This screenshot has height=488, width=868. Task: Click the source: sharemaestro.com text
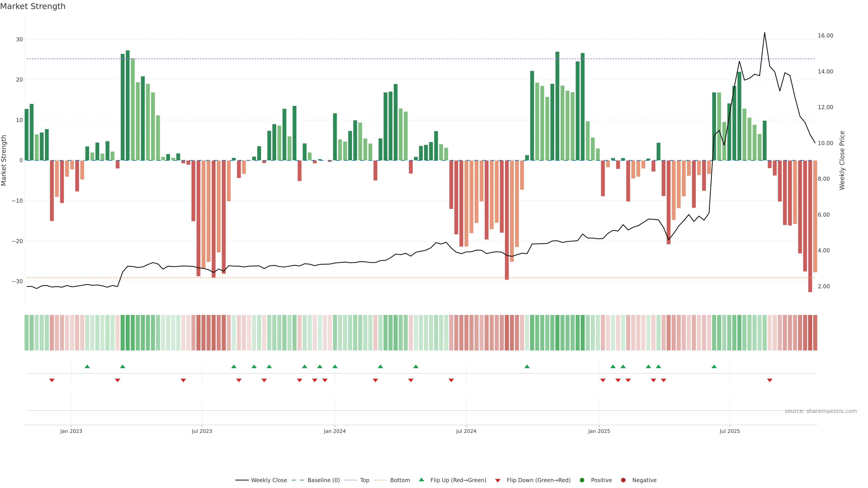[x=821, y=411]
